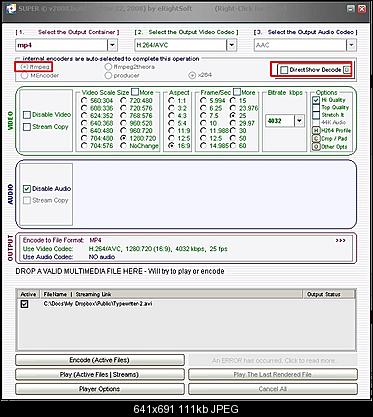Enable the Top Quality option
373x417 pixels.
[x=316, y=107]
